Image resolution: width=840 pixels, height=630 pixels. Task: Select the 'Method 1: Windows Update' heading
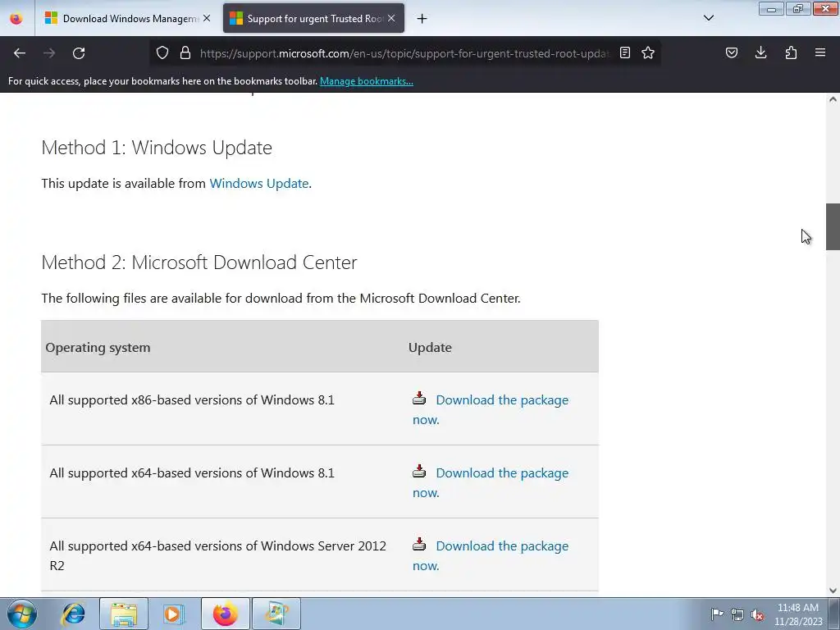[x=157, y=148]
